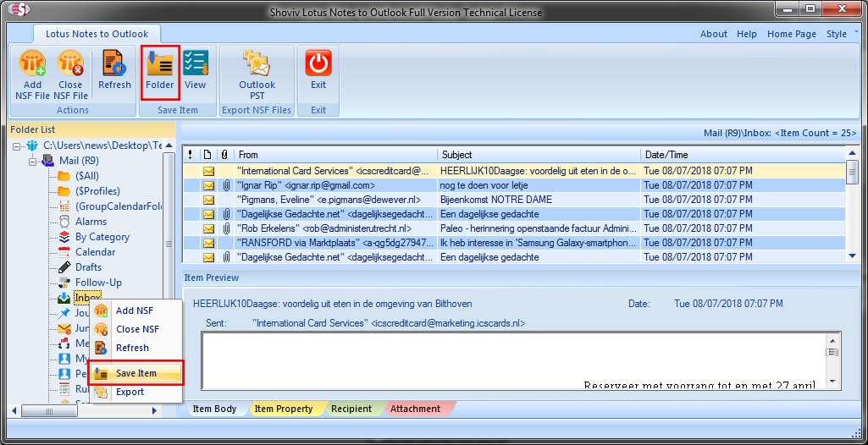
Task: Click the red Exit power icon
Action: coord(318,63)
